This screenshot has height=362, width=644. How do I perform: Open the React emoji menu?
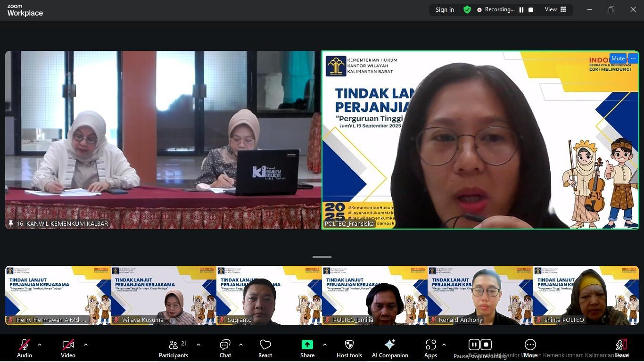pos(265,349)
